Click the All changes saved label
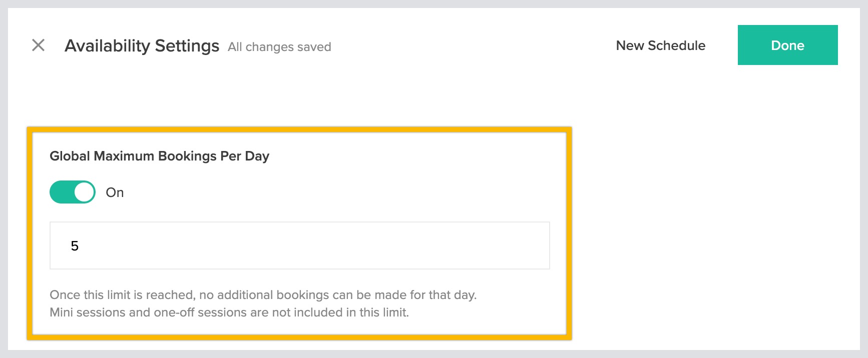This screenshot has height=358, width=868. (x=279, y=47)
